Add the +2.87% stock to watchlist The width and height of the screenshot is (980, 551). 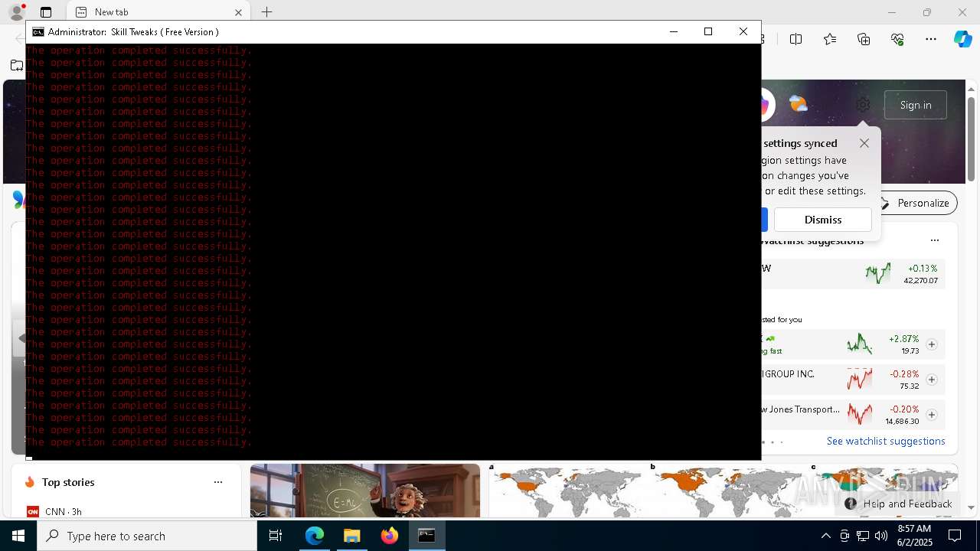point(932,344)
